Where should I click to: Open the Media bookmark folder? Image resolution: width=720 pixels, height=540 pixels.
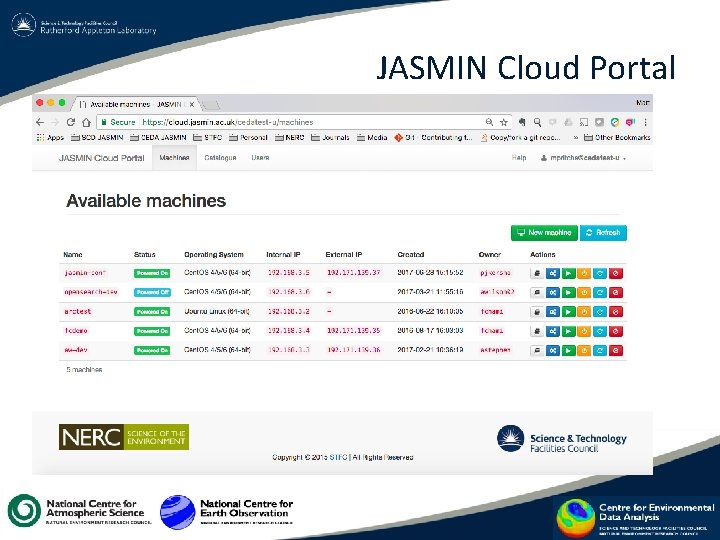pos(372,137)
